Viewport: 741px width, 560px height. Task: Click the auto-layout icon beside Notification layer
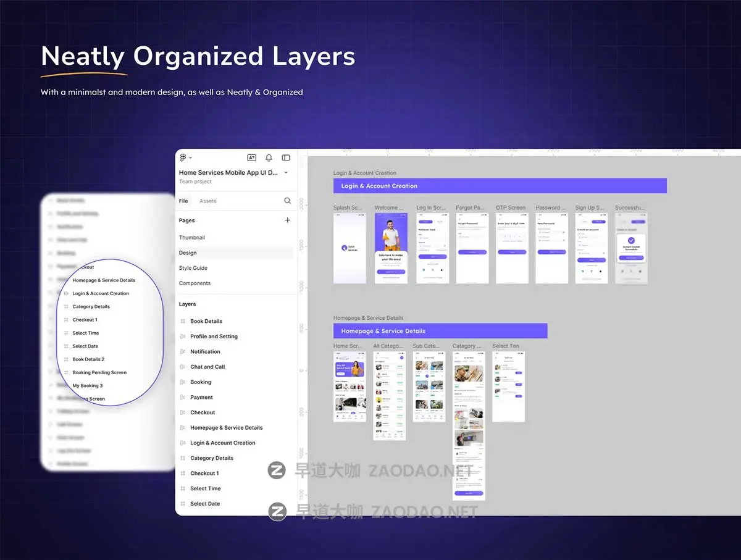tap(183, 352)
